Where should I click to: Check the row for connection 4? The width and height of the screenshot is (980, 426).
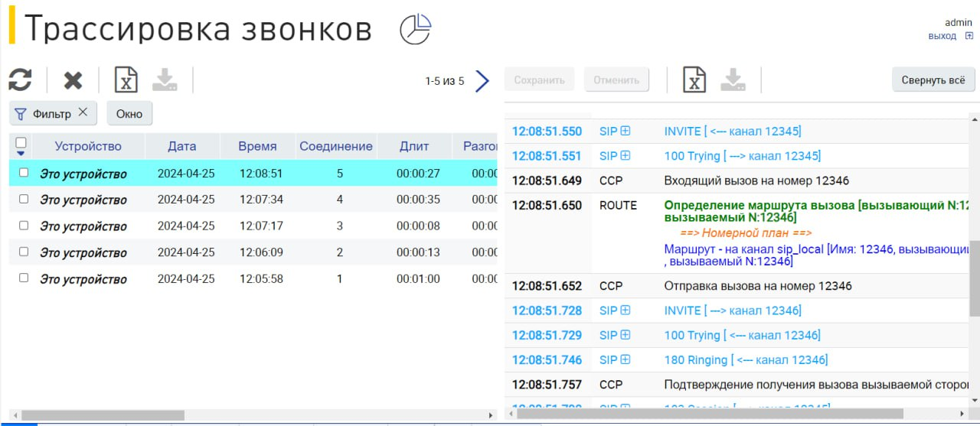pyautogui.click(x=24, y=199)
